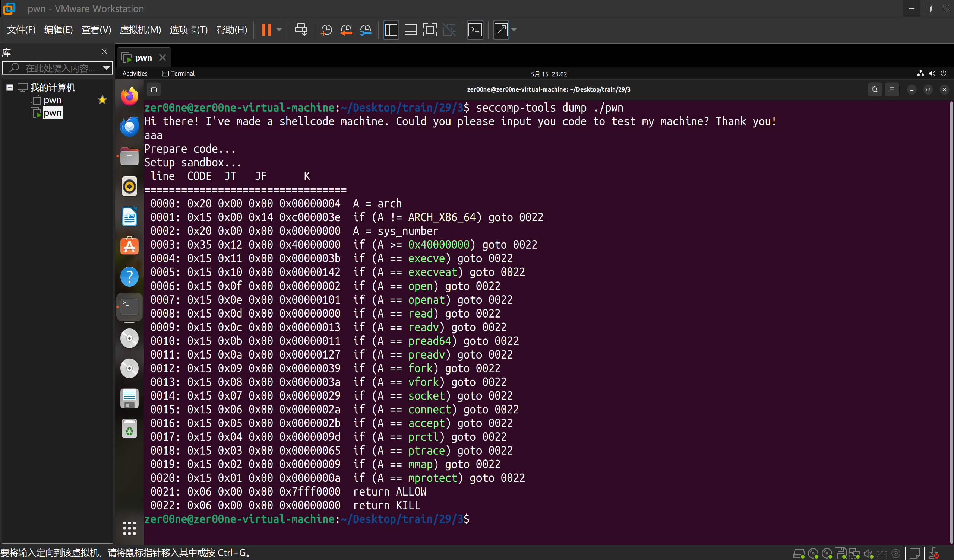Open the first optical disc icon in dock

click(x=129, y=338)
